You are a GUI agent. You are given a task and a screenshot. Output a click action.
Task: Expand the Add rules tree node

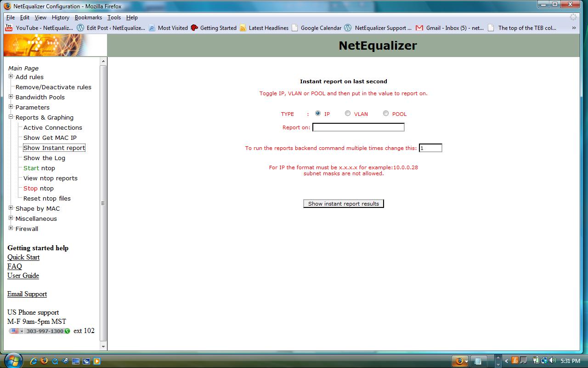pyautogui.click(x=11, y=76)
